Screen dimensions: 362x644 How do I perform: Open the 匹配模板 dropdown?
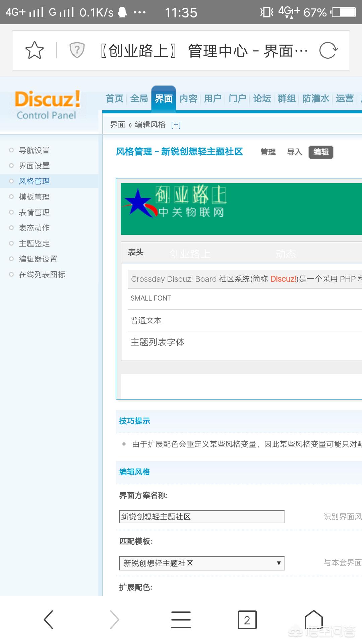(202, 563)
